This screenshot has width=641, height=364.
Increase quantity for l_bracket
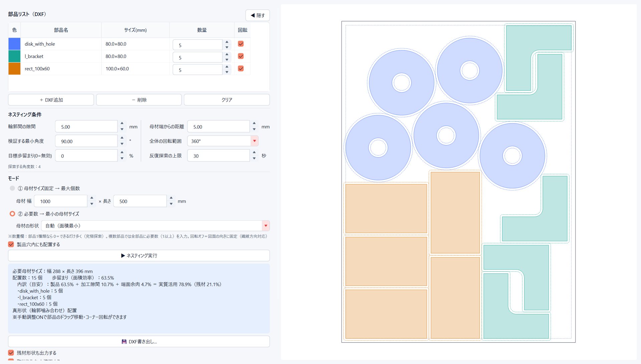pyautogui.click(x=227, y=54)
